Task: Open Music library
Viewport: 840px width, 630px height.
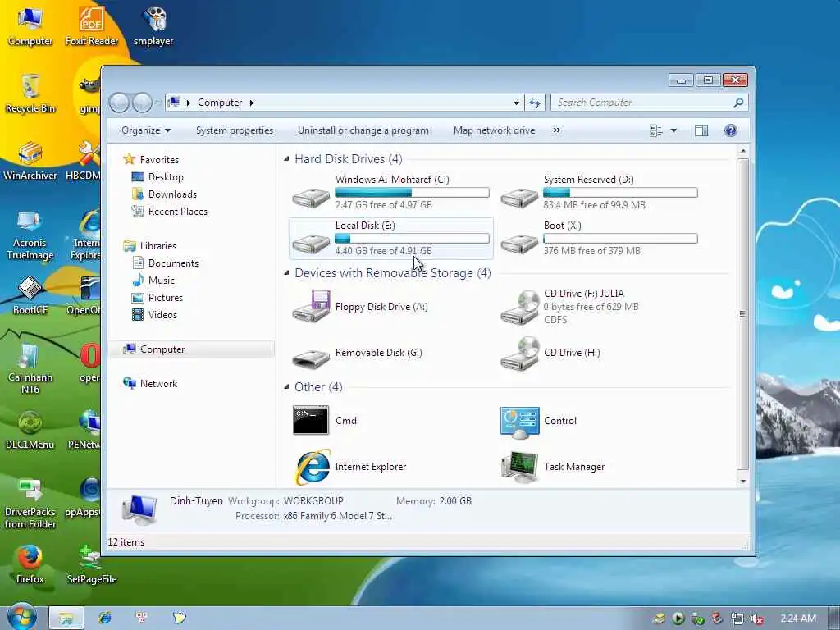Action: [153, 281]
